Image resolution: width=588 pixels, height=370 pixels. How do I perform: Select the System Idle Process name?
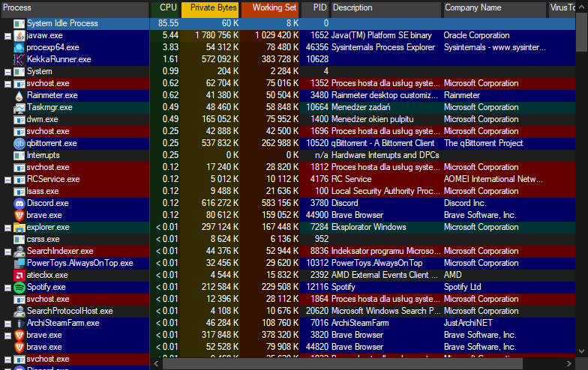[62, 23]
